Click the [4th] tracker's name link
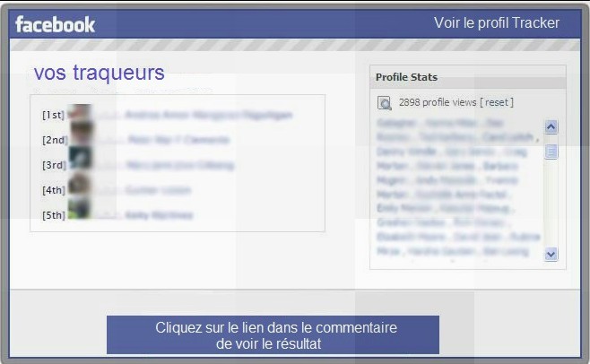The height and width of the screenshot is (364, 590). [x=158, y=190]
